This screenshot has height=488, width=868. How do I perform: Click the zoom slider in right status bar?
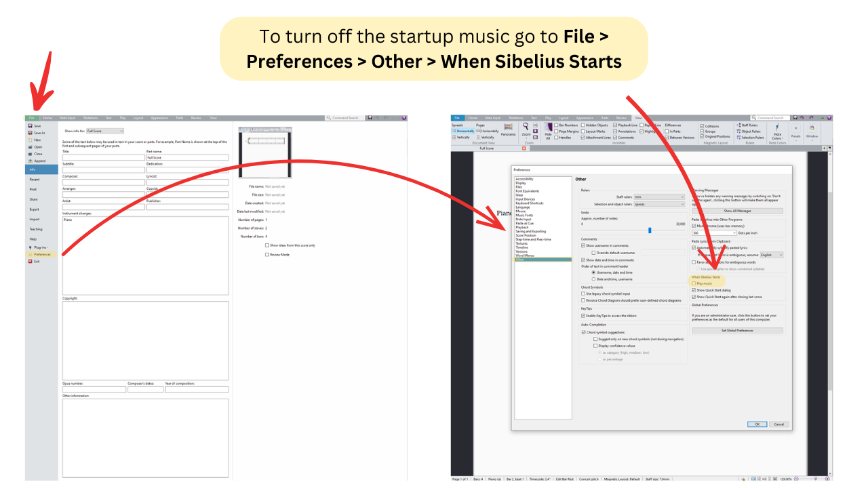pos(816,479)
